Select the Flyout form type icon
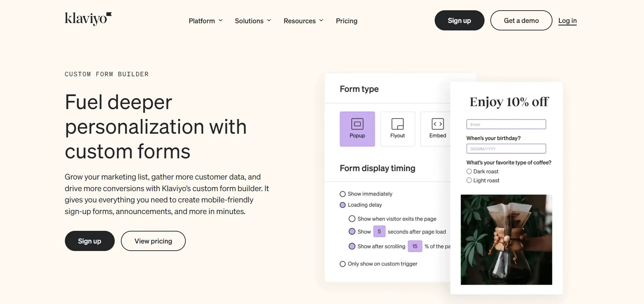 [x=397, y=129]
